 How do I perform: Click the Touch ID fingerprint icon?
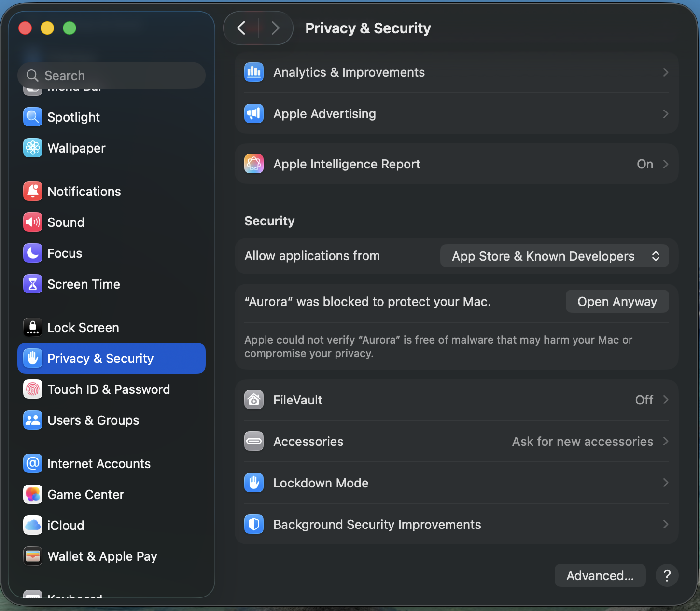[x=33, y=389]
